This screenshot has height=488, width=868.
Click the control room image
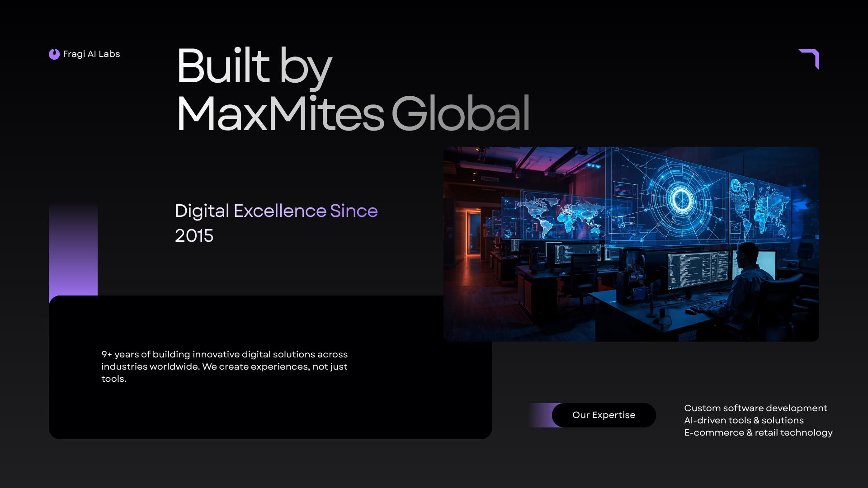631,244
